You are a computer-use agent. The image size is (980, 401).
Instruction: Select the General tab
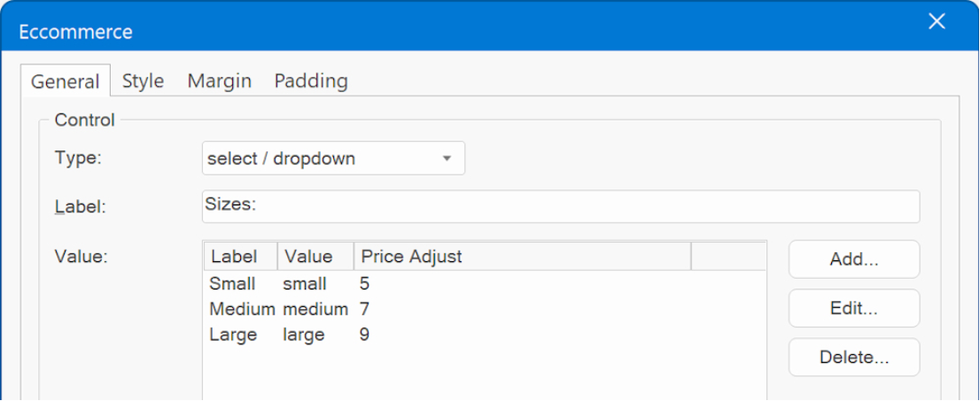click(65, 81)
